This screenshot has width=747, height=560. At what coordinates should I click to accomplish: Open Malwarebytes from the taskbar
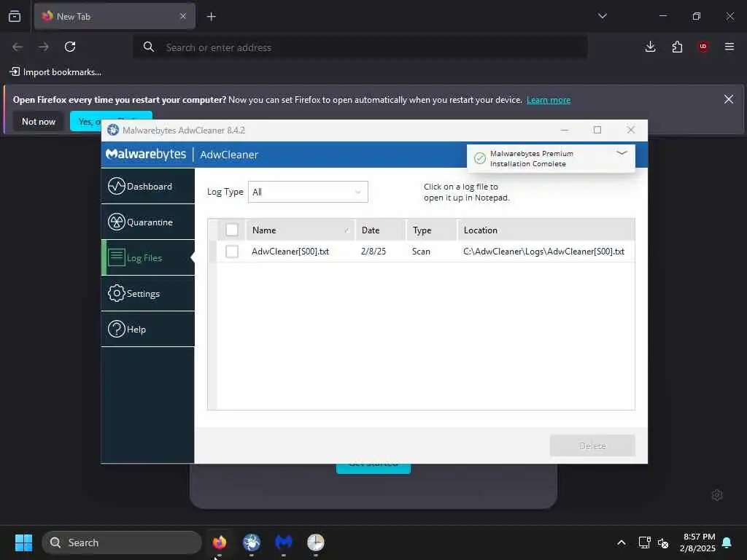284,542
